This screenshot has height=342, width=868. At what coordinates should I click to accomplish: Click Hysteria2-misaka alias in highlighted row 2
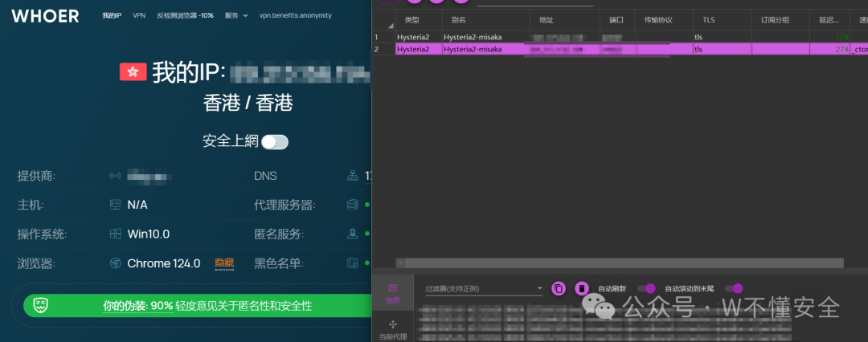click(473, 49)
